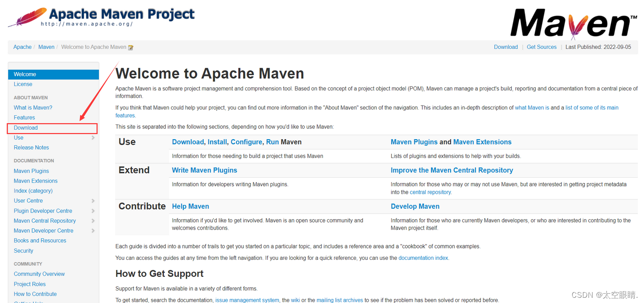The image size is (644, 303).
Task: Open Community Overview sidebar link
Action: coord(39,274)
